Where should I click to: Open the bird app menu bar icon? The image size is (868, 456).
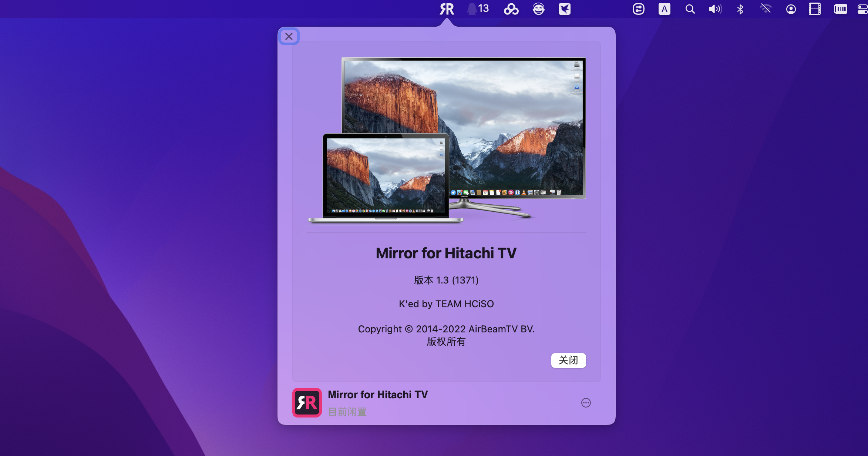[x=564, y=9]
